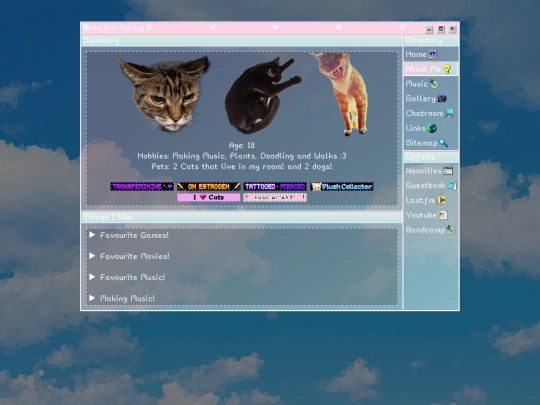Click the tabby cat head image
The height and width of the screenshot is (405, 540).
coord(164,94)
